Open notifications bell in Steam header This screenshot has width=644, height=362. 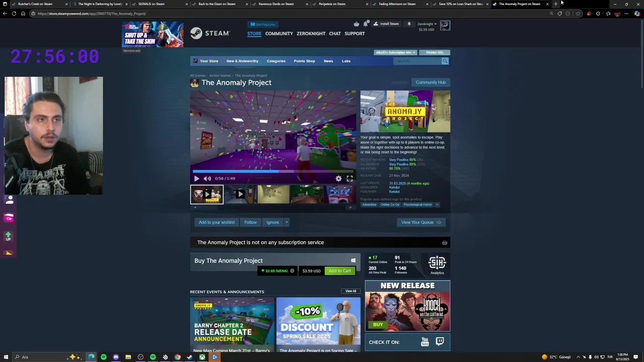[x=409, y=24]
